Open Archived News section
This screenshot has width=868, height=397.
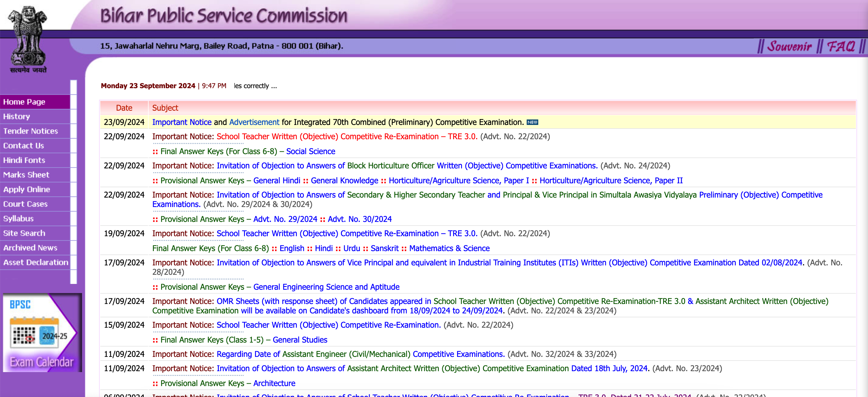coord(35,248)
